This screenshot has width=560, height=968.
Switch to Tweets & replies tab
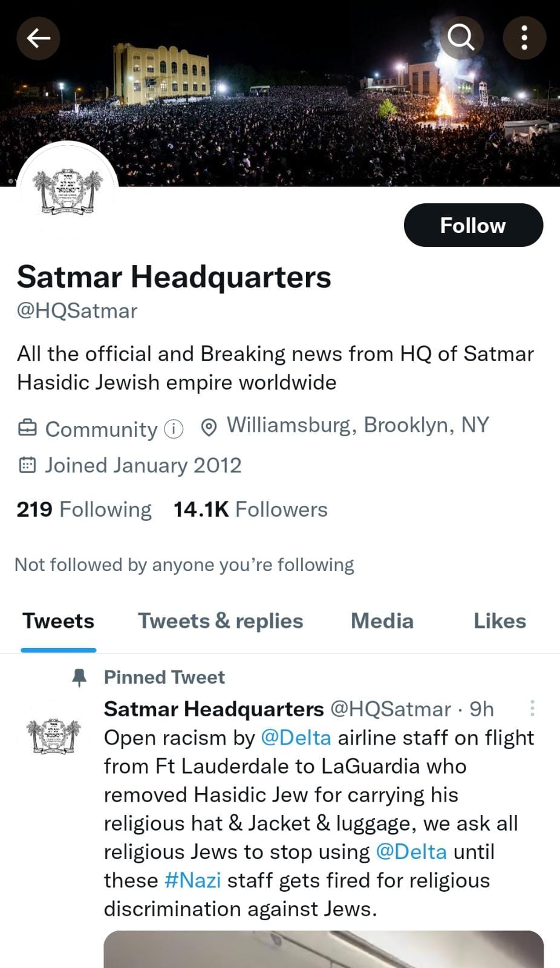point(220,621)
